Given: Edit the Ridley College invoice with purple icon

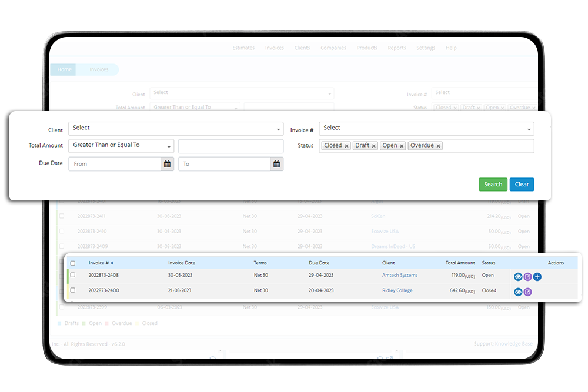Looking at the screenshot, I should (x=527, y=292).
